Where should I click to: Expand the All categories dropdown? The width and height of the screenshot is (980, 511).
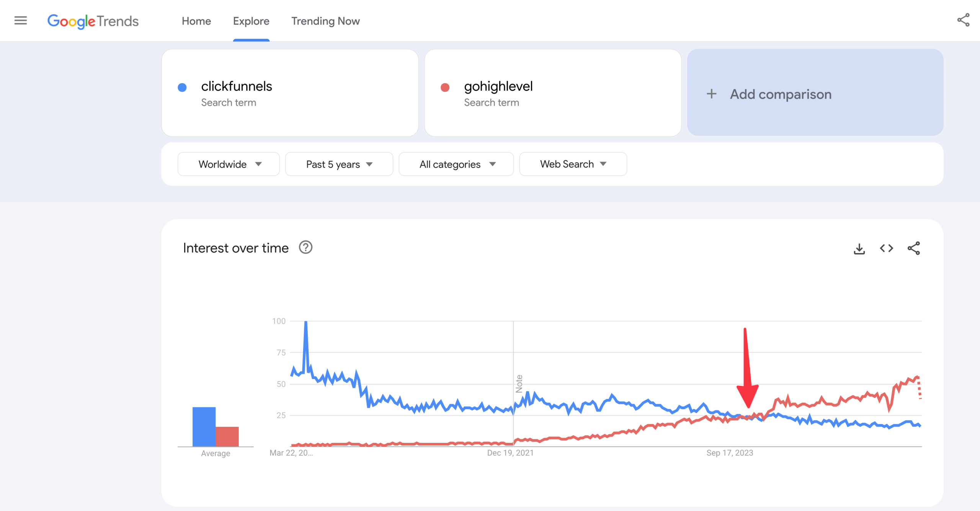click(x=456, y=164)
